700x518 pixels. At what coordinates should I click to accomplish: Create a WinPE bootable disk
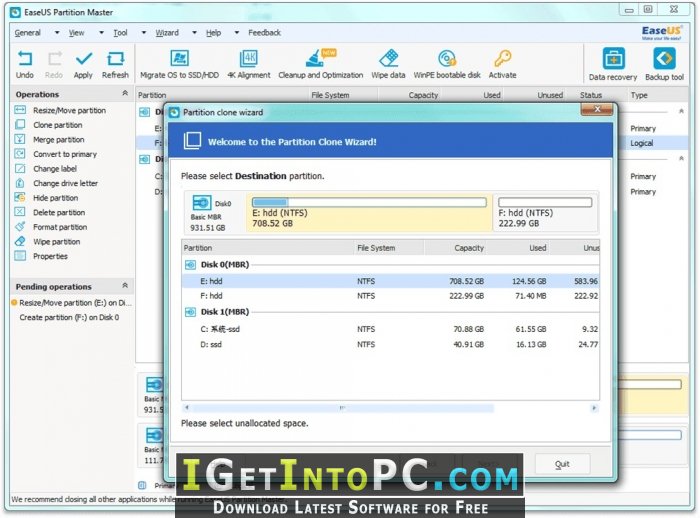point(447,64)
